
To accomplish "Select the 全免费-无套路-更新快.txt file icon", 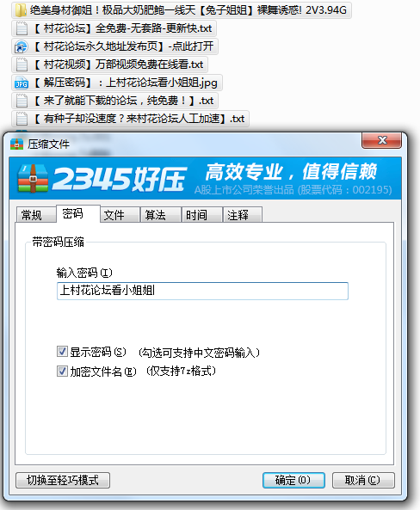I will 22,28.
